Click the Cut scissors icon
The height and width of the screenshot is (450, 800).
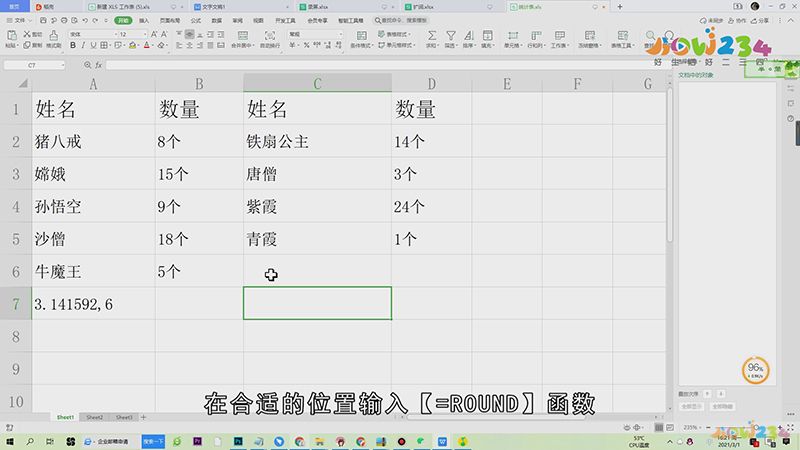click(27, 34)
